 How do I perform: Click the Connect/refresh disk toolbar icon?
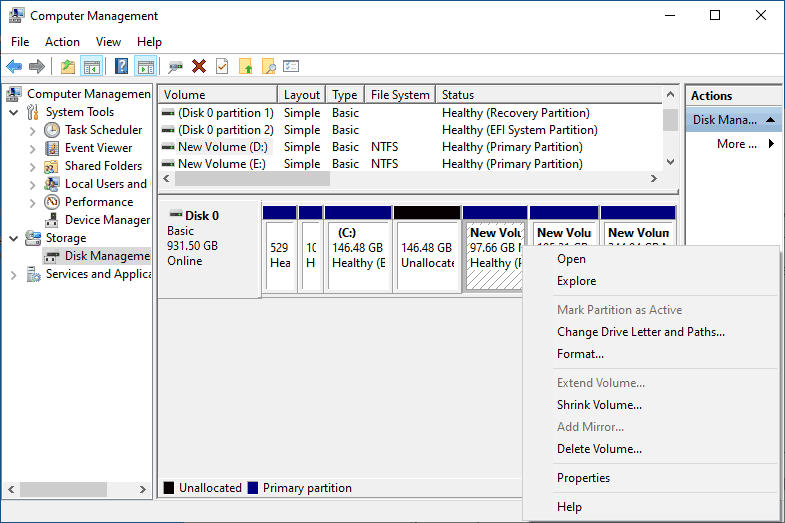point(175,66)
